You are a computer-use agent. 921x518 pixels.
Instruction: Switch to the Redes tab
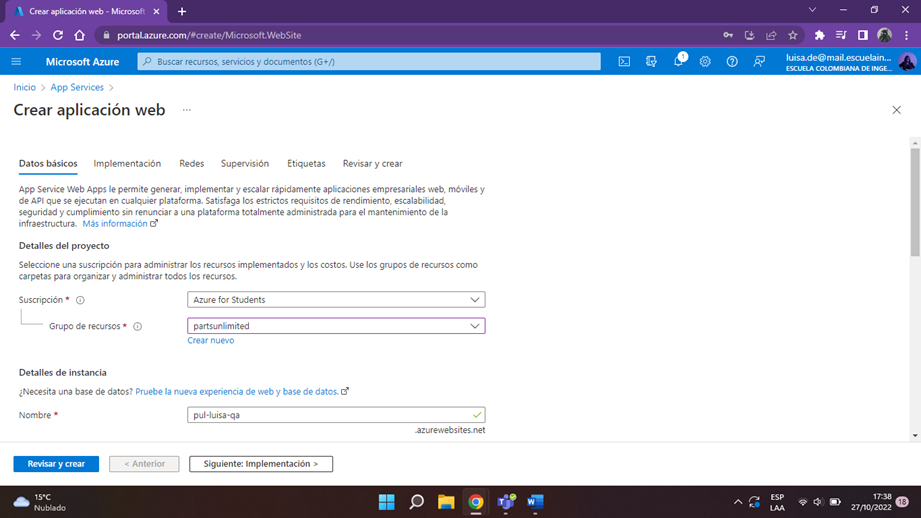pos(191,164)
